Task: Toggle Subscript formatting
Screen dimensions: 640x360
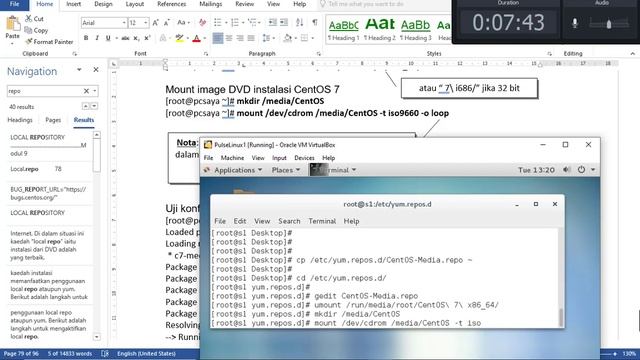Action: pos(136,38)
